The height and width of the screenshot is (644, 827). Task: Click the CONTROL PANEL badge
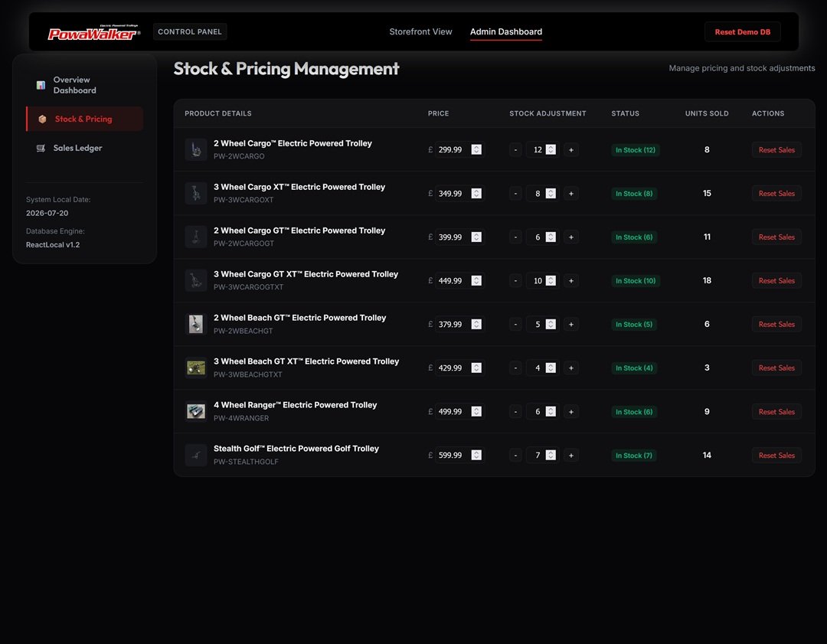(190, 31)
